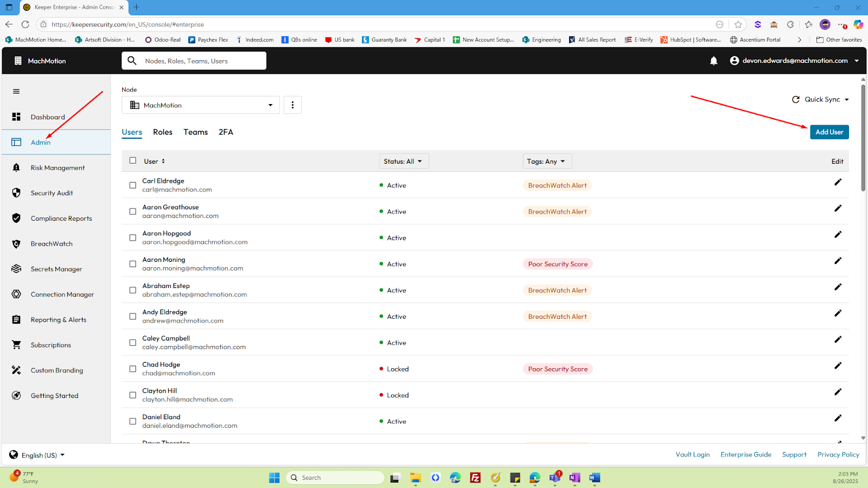Screen dimensions: 868x488
Task: Open Secrets Manager in sidebar
Action: click(56, 269)
